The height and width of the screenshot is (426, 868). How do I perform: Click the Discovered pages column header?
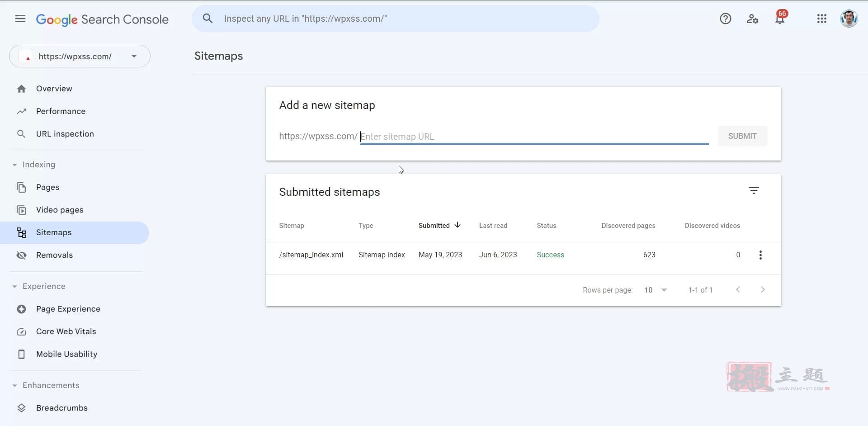tap(628, 226)
